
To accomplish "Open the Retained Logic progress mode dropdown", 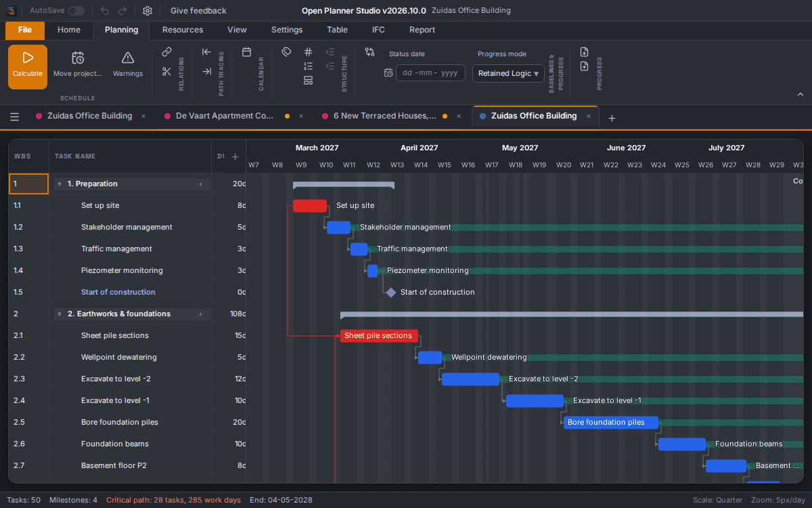I will tap(508, 73).
